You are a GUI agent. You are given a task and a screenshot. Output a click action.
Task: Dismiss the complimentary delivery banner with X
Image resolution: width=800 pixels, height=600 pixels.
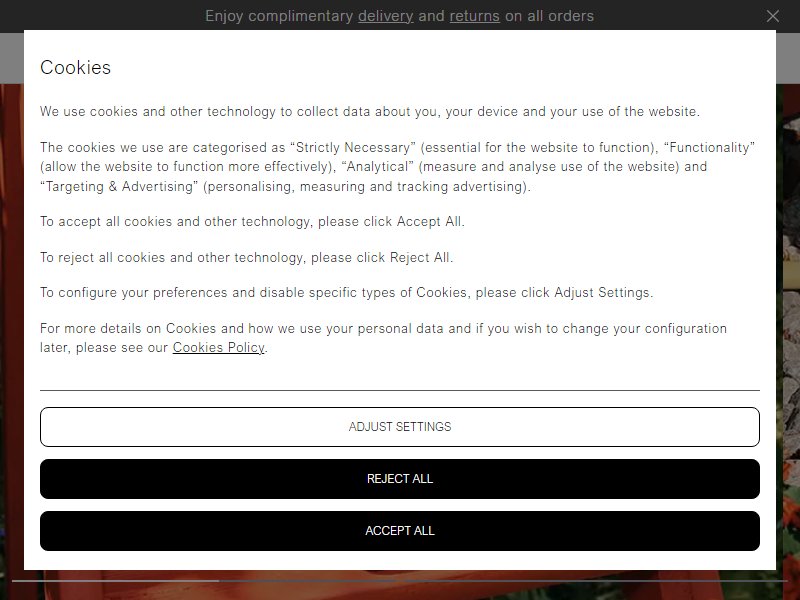[772, 16]
